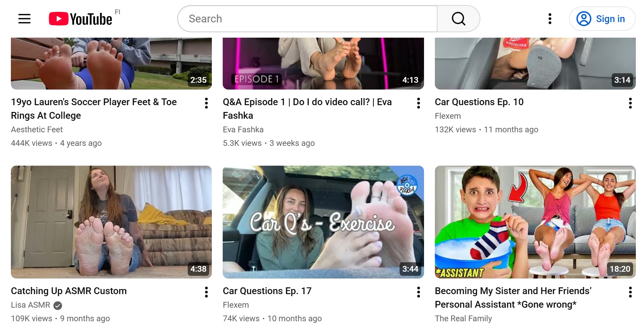This screenshot has height=326, width=644.
Task: Click '109K views' metadata text
Action: 32,319
